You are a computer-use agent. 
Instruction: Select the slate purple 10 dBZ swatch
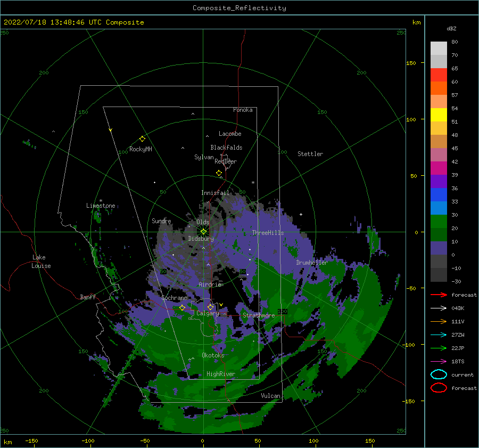pos(439,248)
